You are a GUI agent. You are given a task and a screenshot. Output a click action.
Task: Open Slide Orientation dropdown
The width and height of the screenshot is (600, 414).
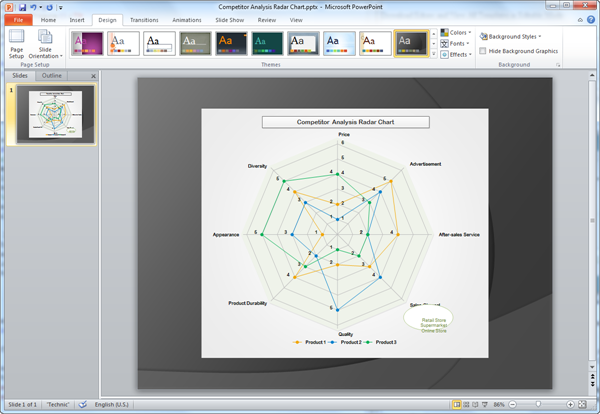pos(45,44)
